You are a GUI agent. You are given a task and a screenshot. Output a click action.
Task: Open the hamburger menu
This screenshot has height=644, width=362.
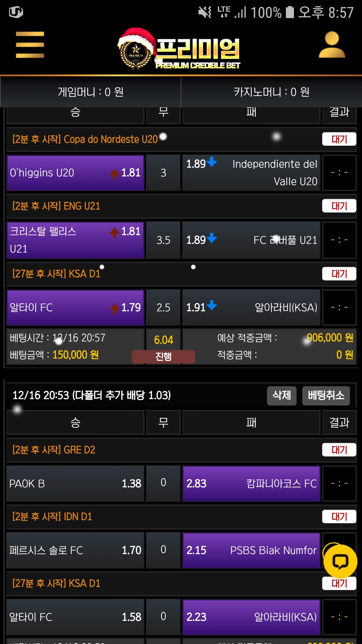pos(30,45)
